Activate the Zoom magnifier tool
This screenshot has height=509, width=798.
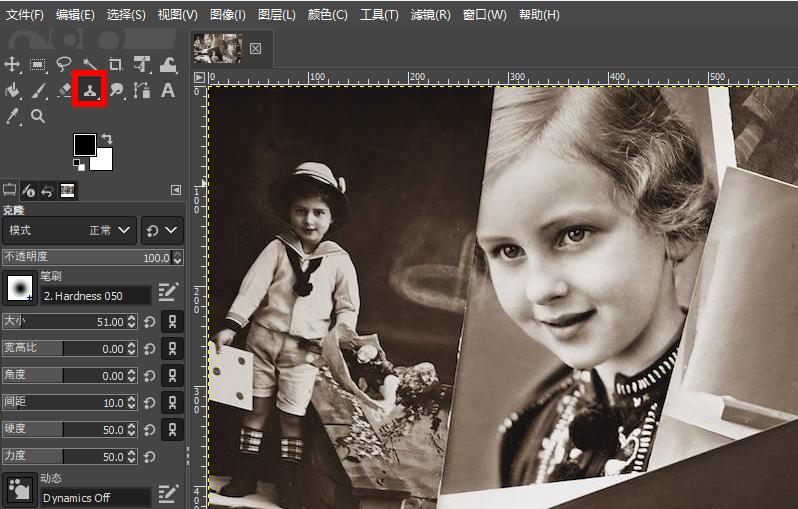point(38,116)
